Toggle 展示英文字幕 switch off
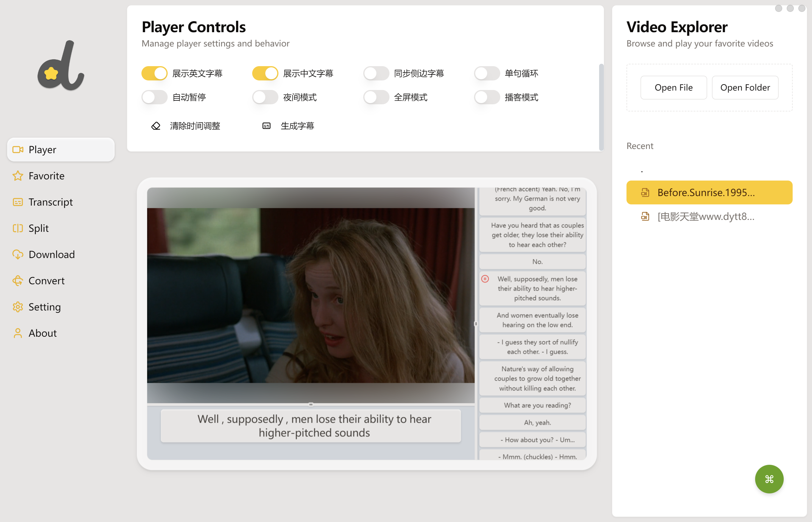 pos(155,73)
